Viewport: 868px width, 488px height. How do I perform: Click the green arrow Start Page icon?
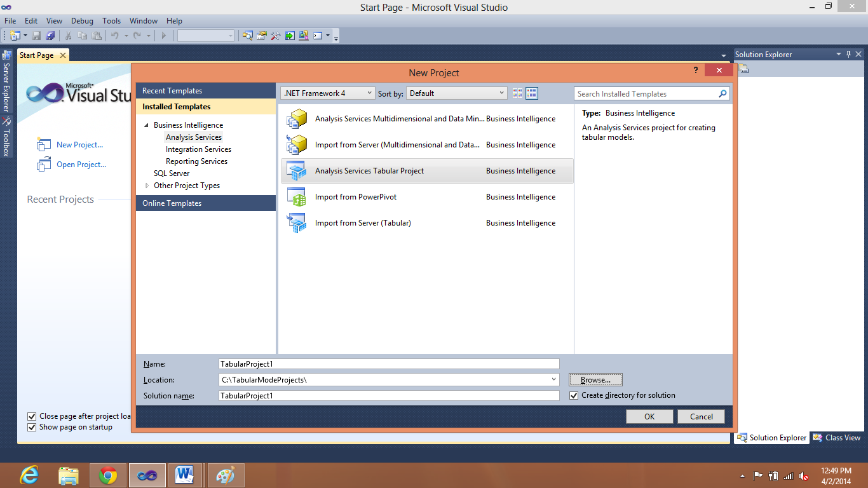point(290,36)
